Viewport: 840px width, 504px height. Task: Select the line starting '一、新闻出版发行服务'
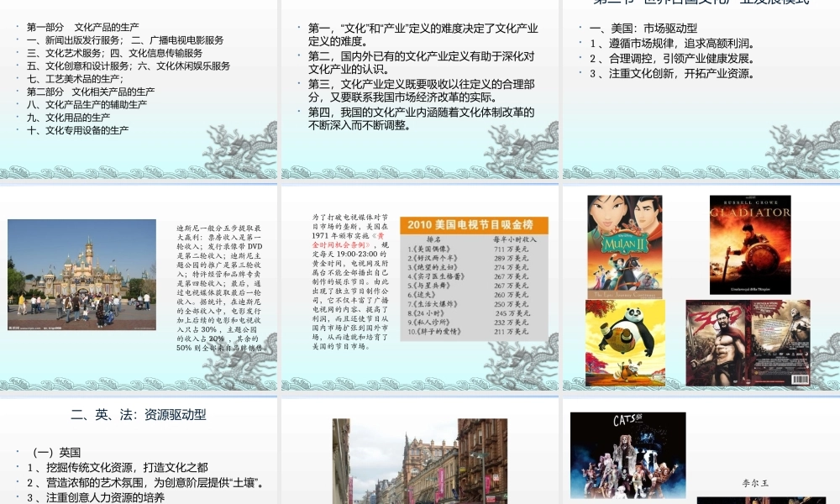(x=125, y=40)
